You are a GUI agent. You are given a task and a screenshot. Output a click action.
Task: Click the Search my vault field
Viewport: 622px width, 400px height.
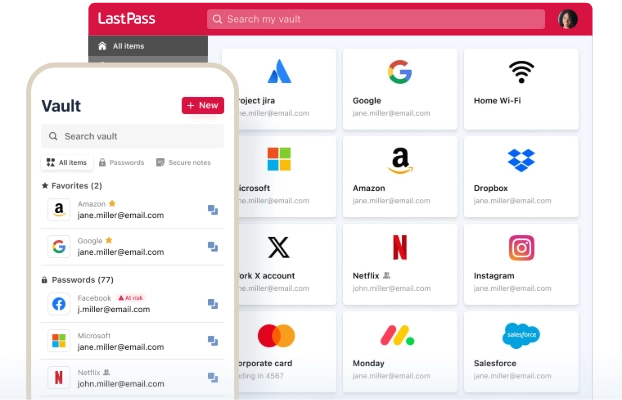376,19
